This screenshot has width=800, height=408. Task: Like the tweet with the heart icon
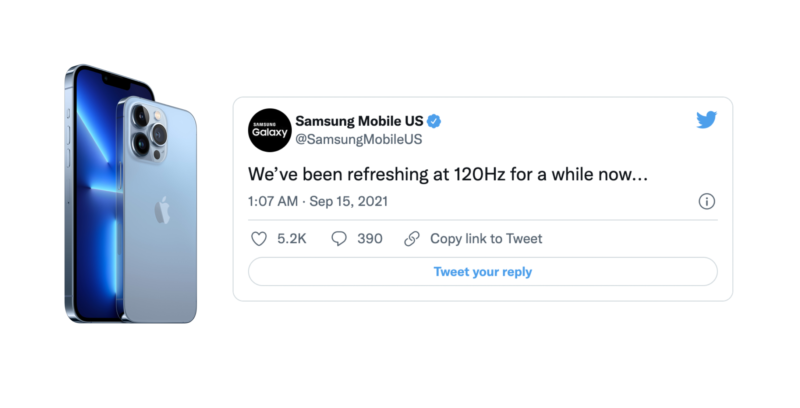(x=259, y=239)
